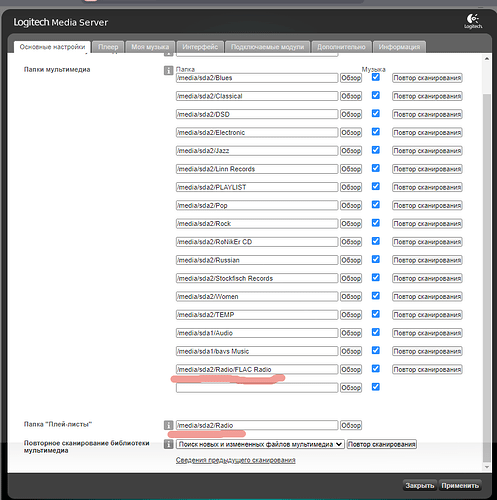Image resolution: width=497 pixels, height=500 pixels.
Task: Browse for the playlists folder with Обзор
Action: pyautogui.click(x=351, y=425)
